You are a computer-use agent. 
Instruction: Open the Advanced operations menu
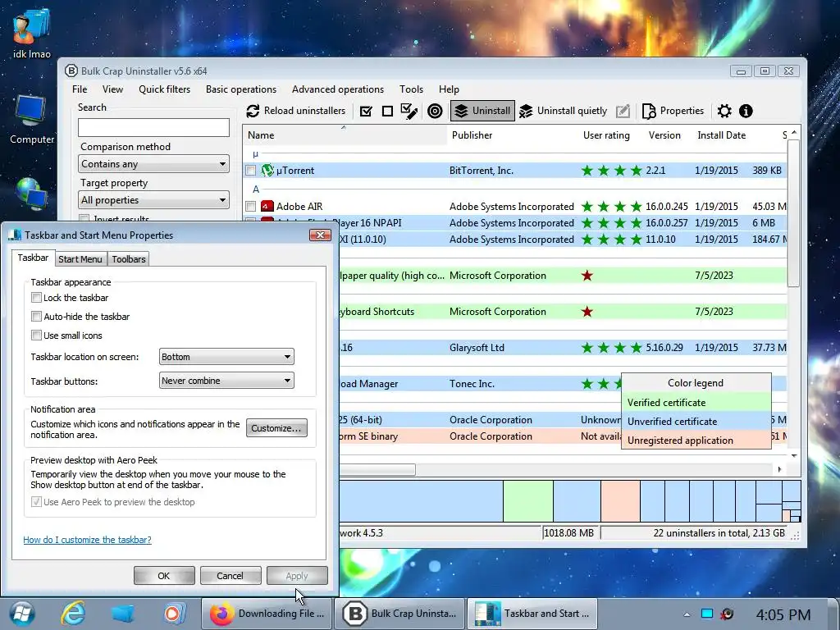point(337,89)
